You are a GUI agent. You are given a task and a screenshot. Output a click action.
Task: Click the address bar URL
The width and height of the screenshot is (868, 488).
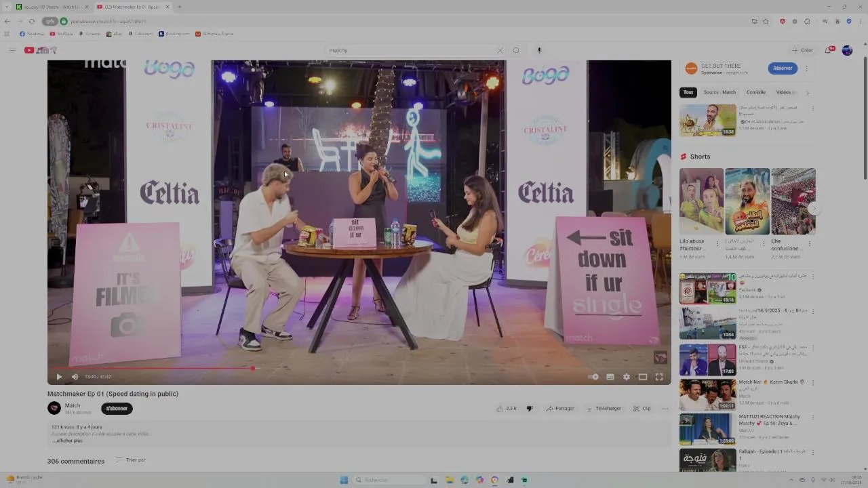[108, 21]
